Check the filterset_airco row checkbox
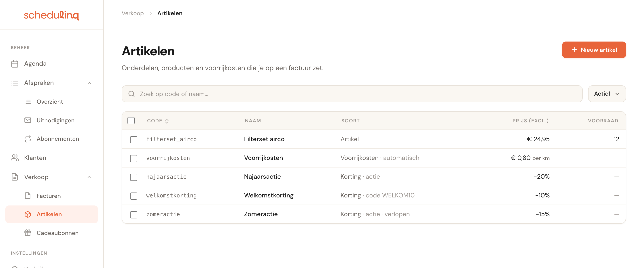644x268 pixels. [x=134, y=140]
